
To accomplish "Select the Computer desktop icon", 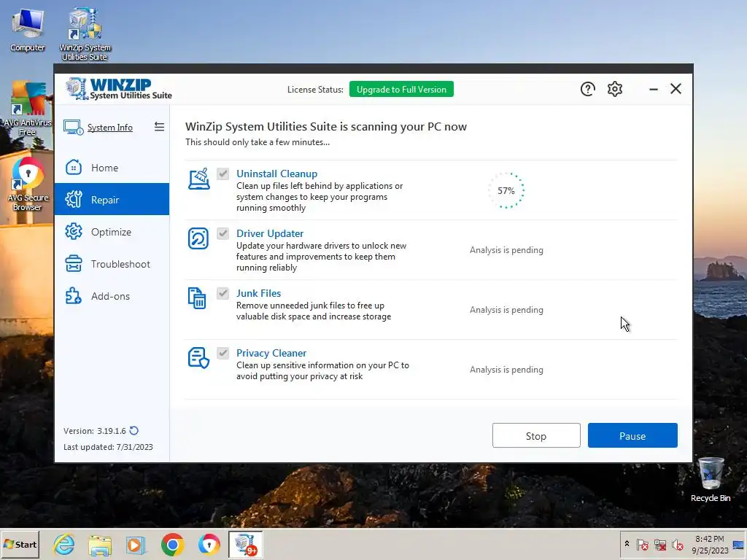I will click(27, 30).
